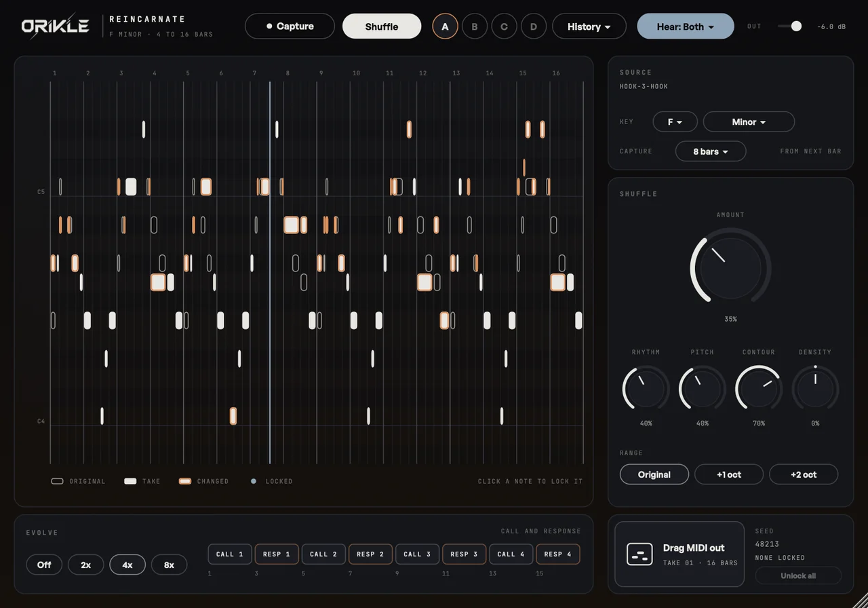
Task: Set Evolve to 4x
Action: pyautogui.click(x=127, y=565)
